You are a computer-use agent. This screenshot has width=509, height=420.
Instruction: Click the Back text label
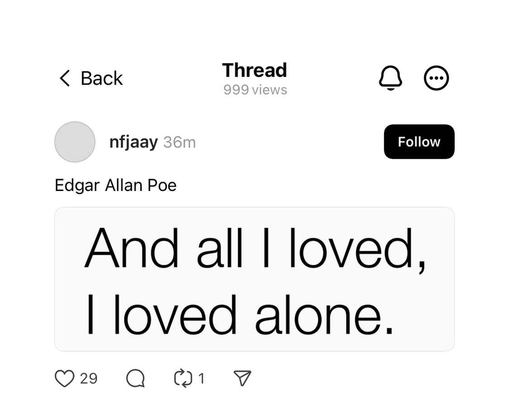tap(102, 78)
